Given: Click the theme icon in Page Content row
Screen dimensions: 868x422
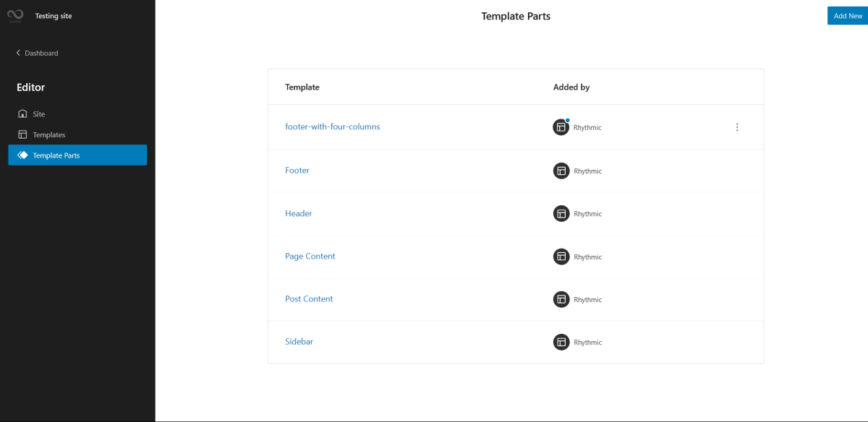Looking at the screenshot, I should (x=561, y=257).
